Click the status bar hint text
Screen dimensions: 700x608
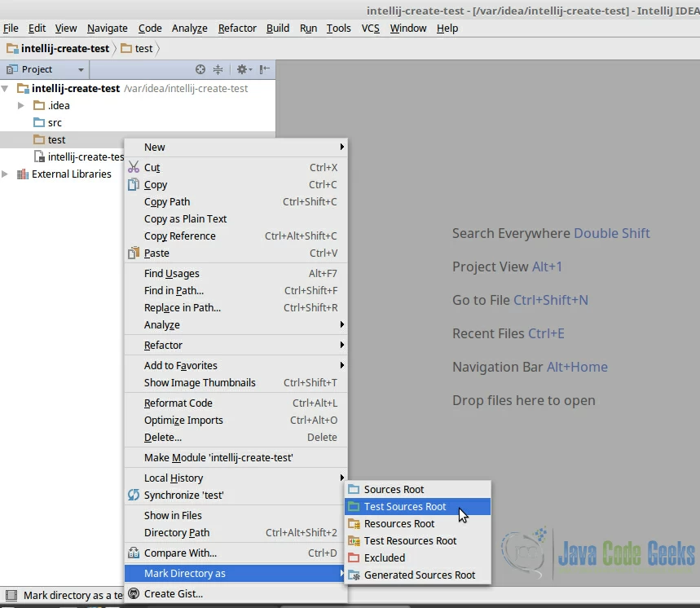point(73,595)
